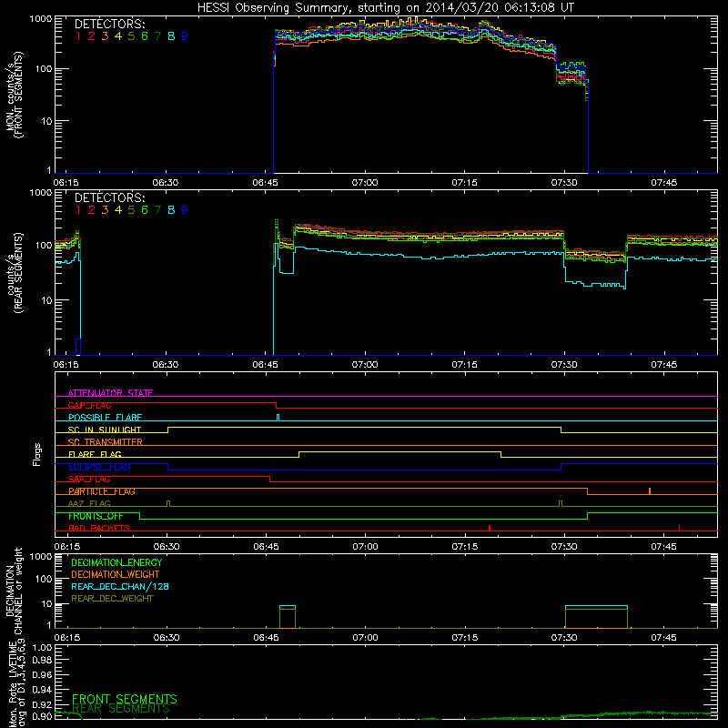Click the "SAA_FLAG" label
The height and width of the screenshot is (728, 728).
click(89, 480)
